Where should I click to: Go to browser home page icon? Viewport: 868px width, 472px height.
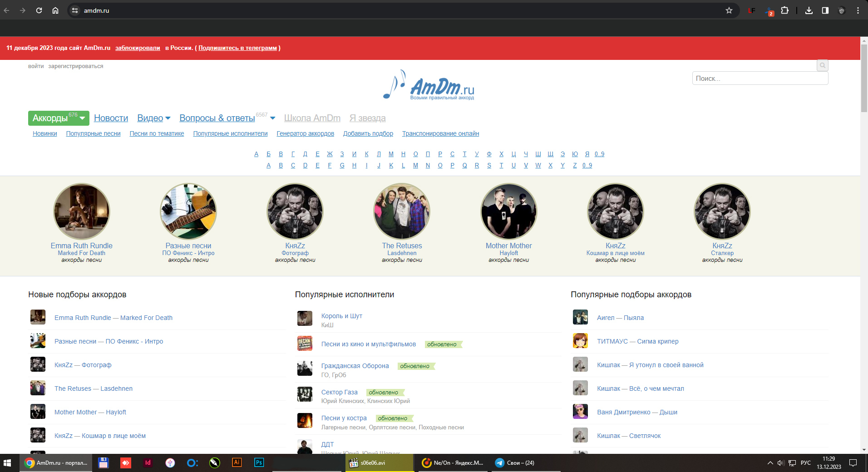(55, 10)
